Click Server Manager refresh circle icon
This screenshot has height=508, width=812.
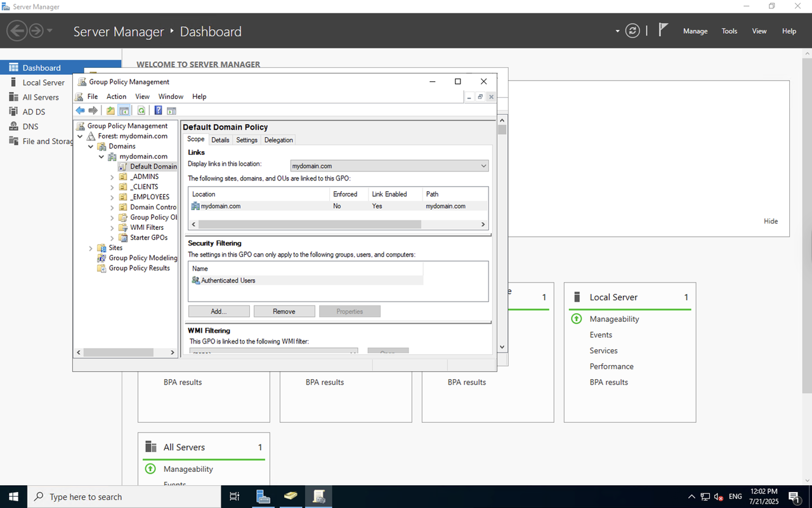(632, 30)
